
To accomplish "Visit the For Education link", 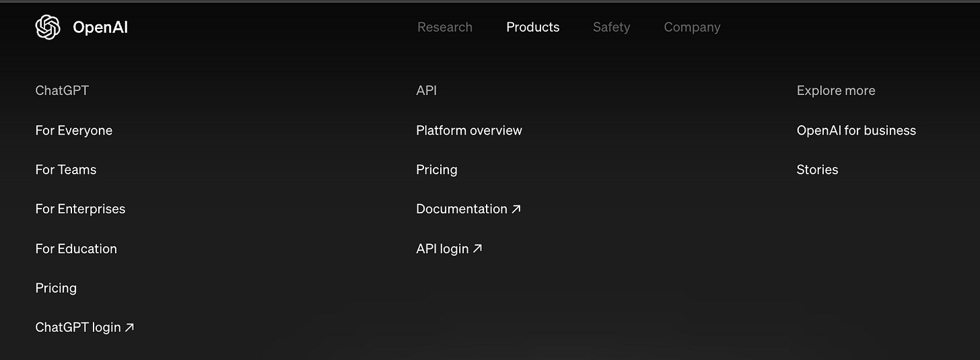I will coord(76,248).
